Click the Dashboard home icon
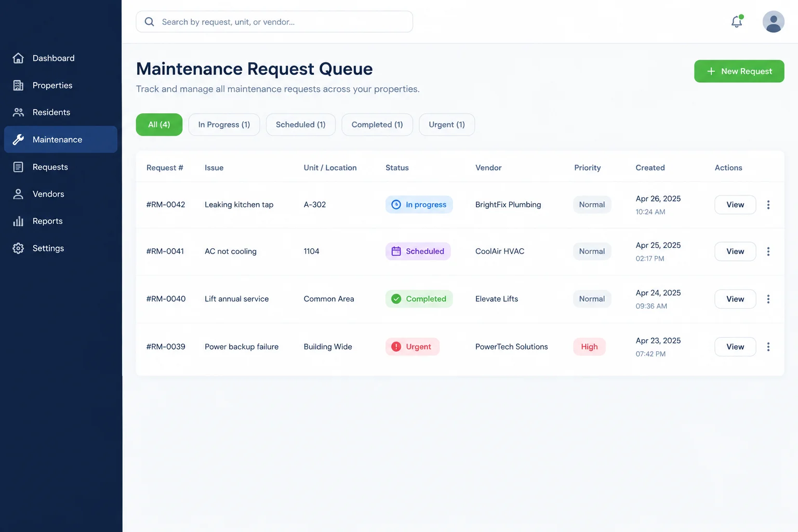798x532 pixels. point(18,58)
